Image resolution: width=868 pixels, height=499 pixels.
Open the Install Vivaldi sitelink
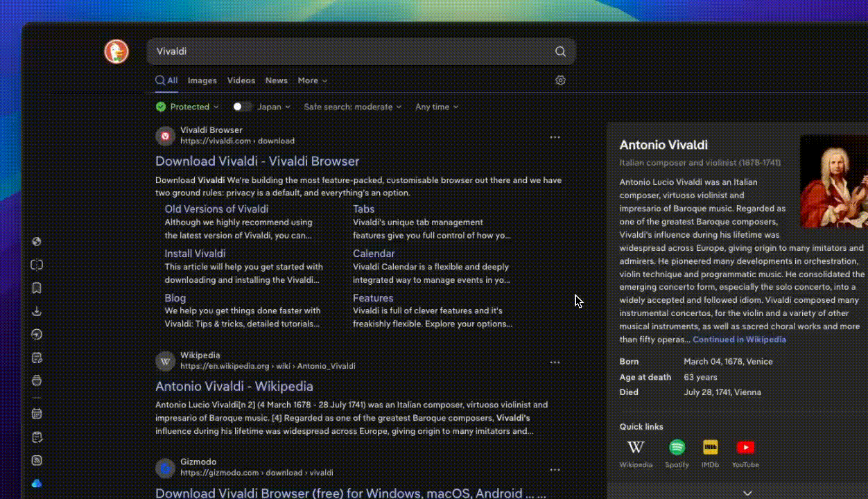(195, 254)
